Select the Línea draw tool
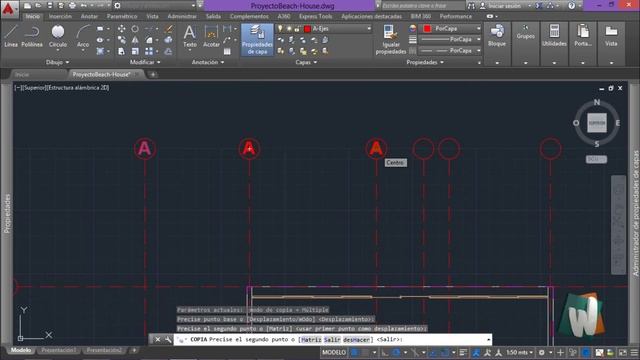640x360 pixels. tap(11, 36)
